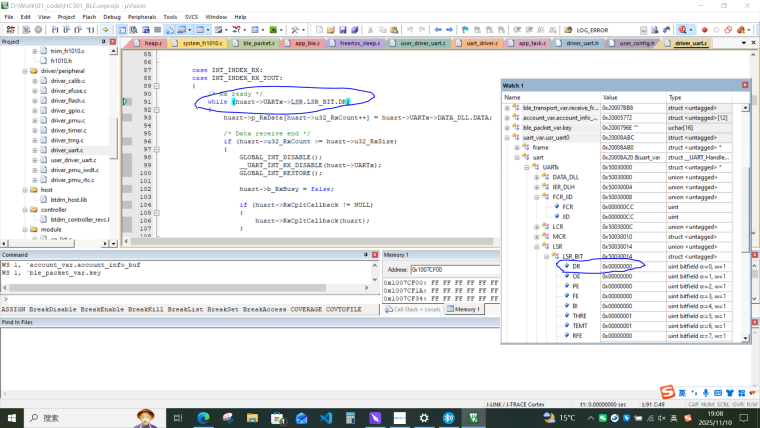Switch to the uart_driver.c tab
Viewport: 760px width, 428px height.
pyautogui.click(x=481, y=44)
